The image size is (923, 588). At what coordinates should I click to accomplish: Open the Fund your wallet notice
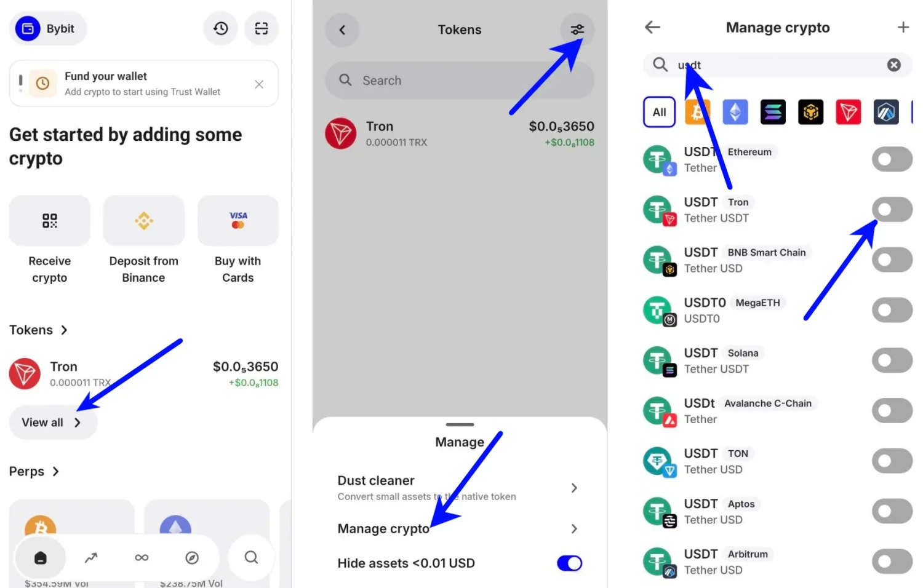[143, 84]
